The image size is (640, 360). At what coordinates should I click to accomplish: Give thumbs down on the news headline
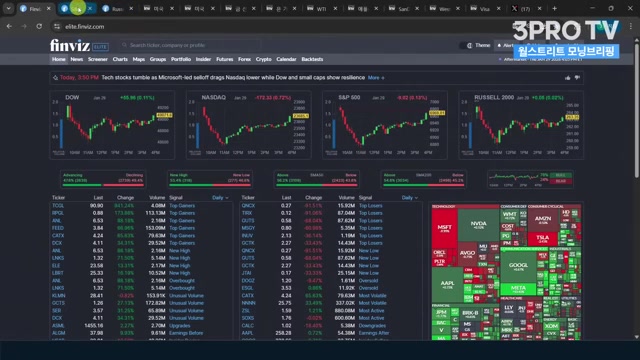[577, 78]
